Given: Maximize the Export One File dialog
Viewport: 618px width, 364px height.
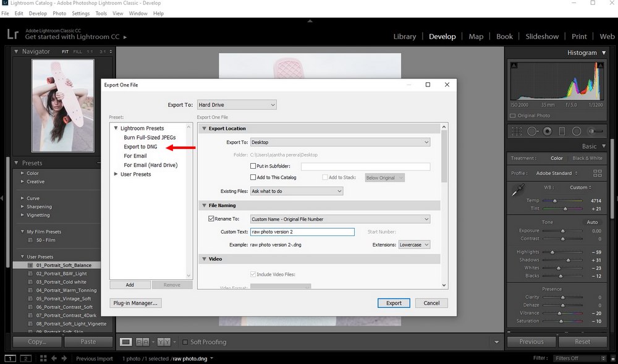Looking at the screenshot, I should [428, 85].
